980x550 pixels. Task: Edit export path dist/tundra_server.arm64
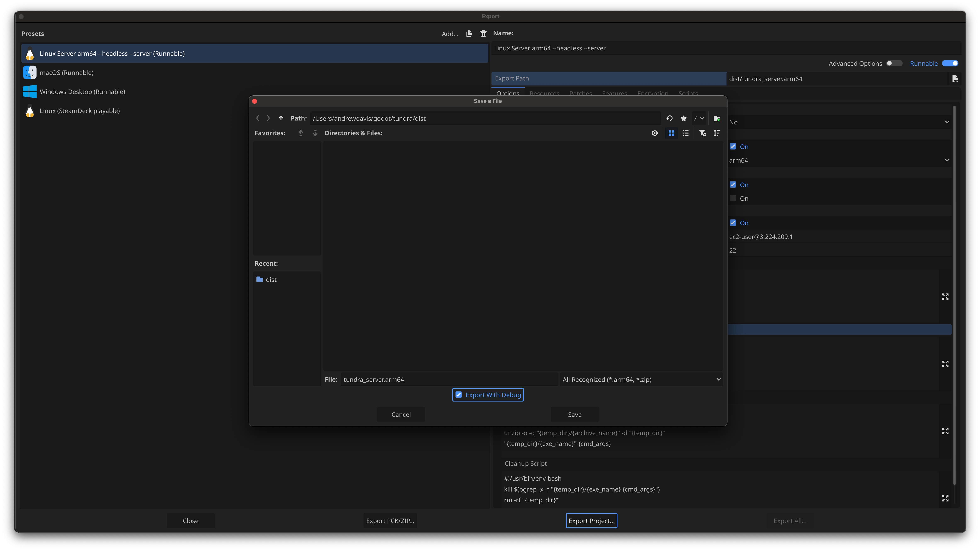(837, 79)
